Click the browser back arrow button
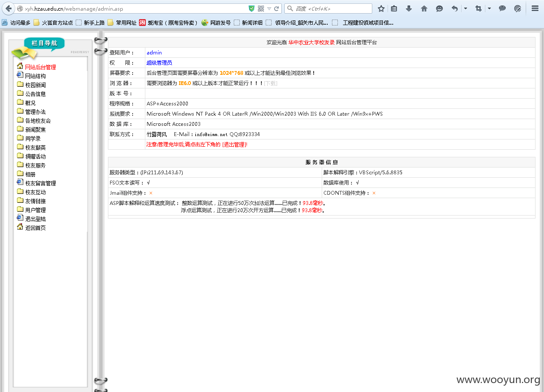This screenshot has width=544, height=392. (8, 9)
